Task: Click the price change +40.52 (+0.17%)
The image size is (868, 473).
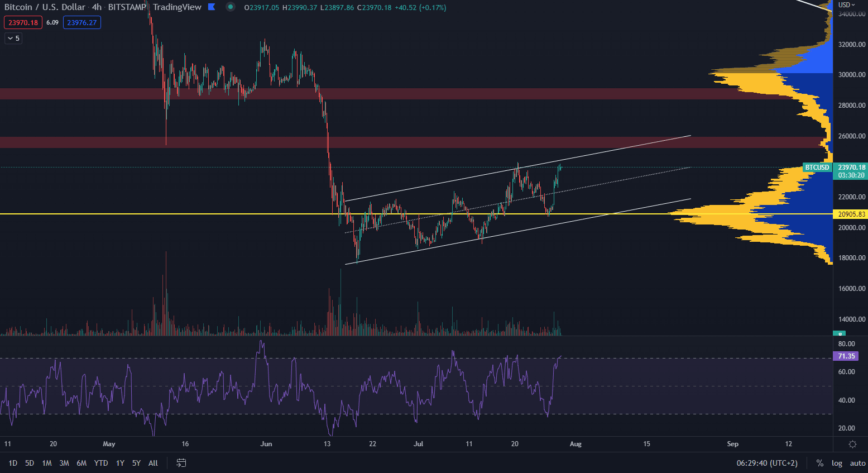Action: (421, 8)
